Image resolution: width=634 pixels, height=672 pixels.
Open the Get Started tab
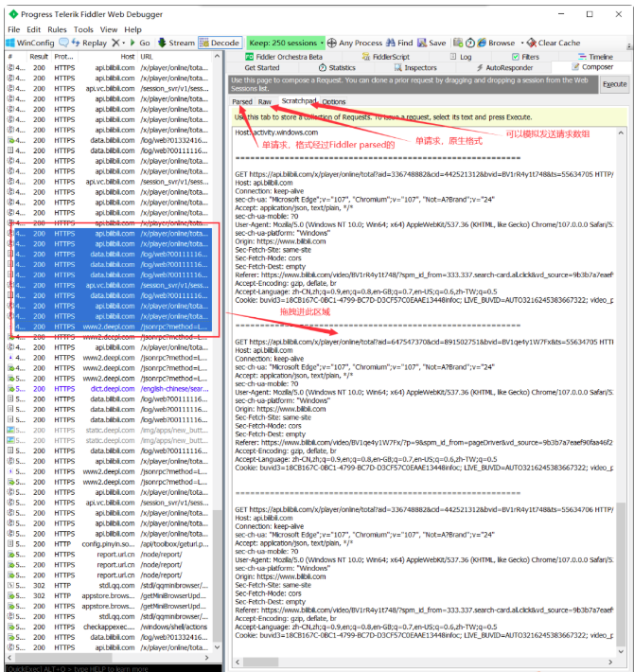point(262,68)
